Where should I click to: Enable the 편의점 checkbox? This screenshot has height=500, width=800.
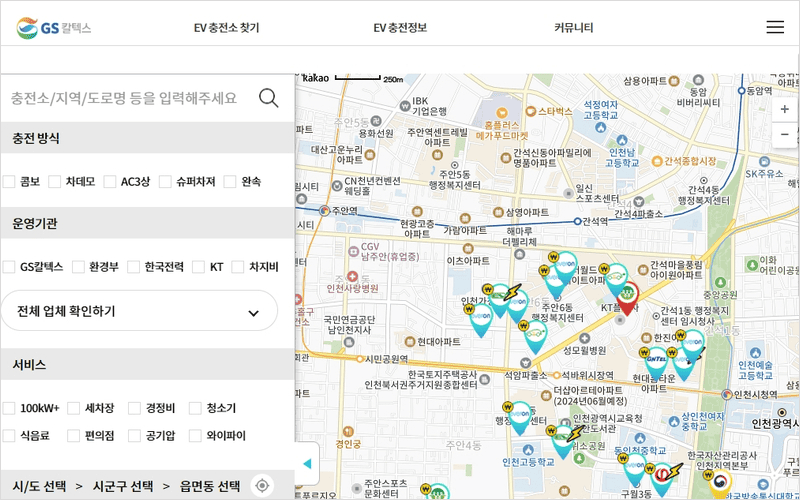(x=73, y=436)
